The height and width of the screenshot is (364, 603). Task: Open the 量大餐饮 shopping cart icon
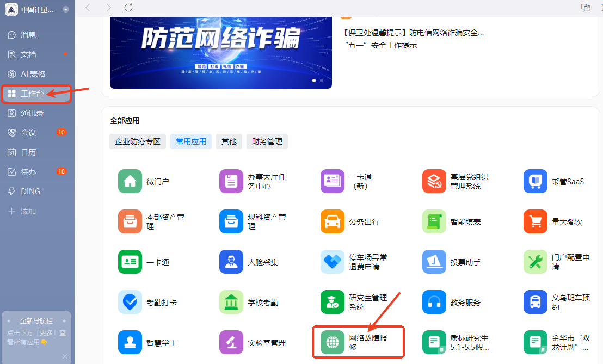click(535, 222)
